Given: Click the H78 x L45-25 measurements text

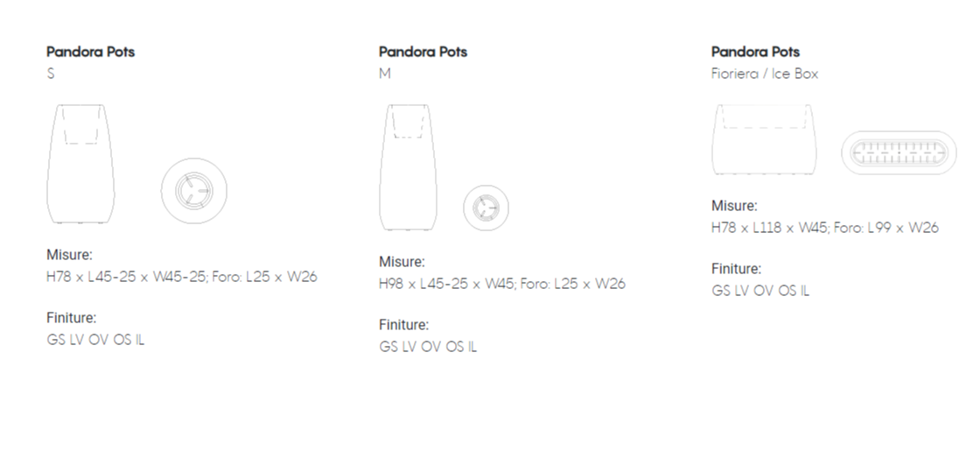Looking at the screenshot, I should (182, 277).
